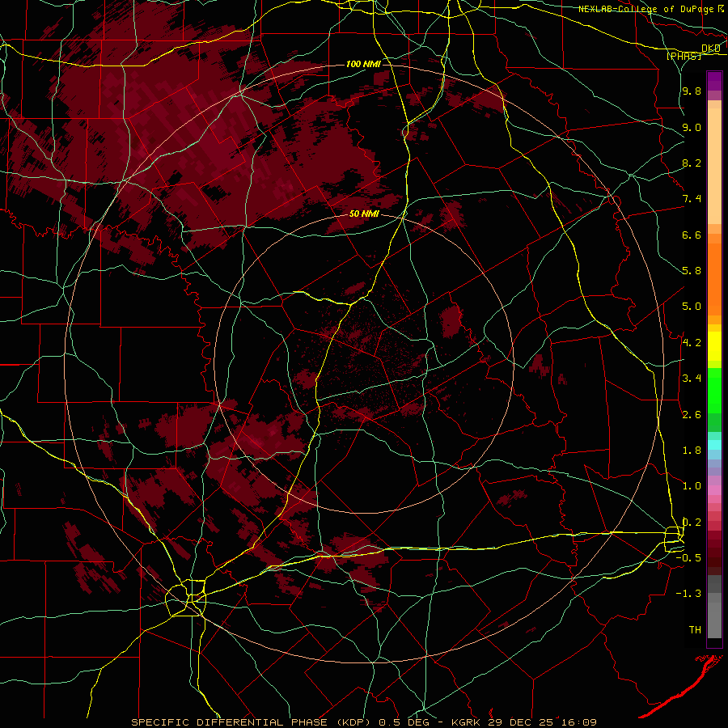The width and height of the screenshot is (728, 728).
Task: Click the 9.0 color scale value
Action: [x=692, y=127]
